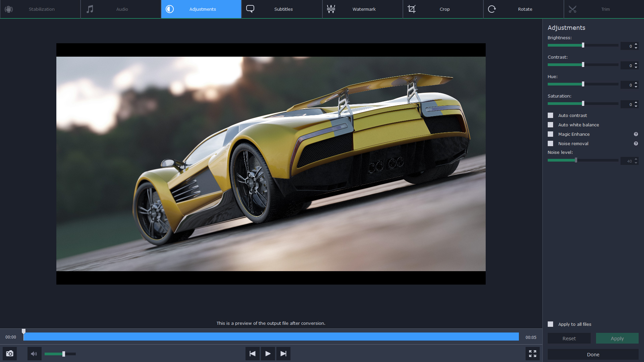Increase Brightness with the up stepper
Viewport: 644px width, 362px height.
(x=636, y=44)
